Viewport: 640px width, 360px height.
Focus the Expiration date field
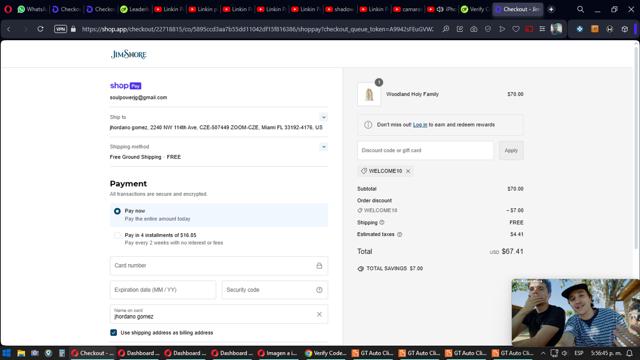162,290
